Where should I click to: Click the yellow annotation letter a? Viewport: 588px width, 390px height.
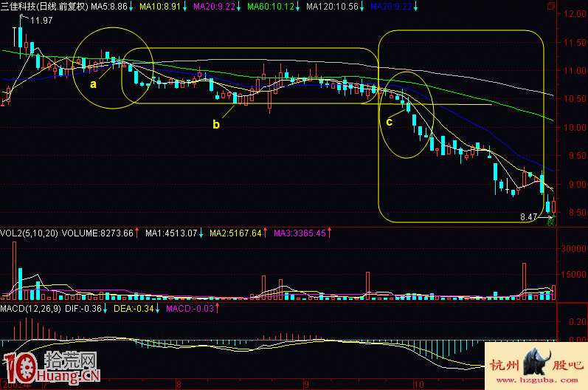tap(93, 84)
